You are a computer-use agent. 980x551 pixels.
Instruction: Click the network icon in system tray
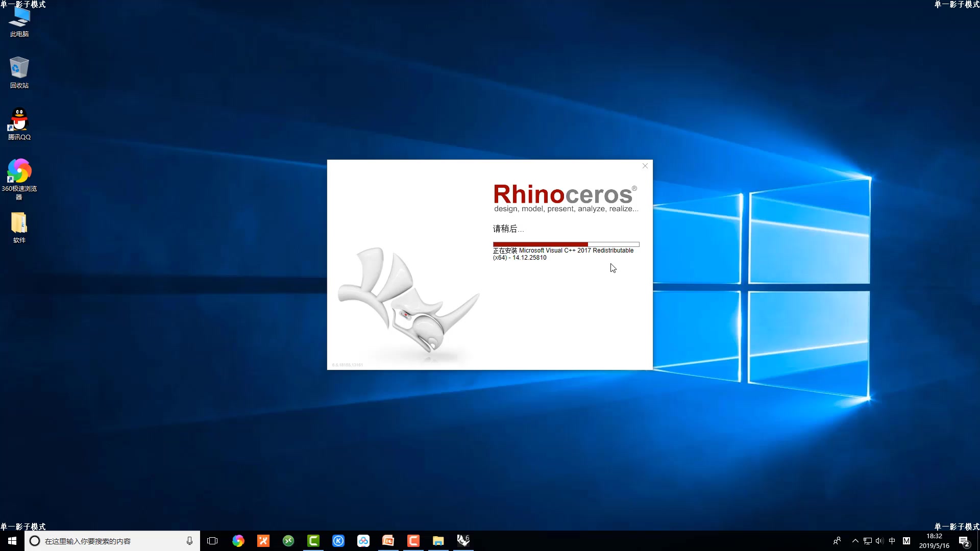pos(868,541)
